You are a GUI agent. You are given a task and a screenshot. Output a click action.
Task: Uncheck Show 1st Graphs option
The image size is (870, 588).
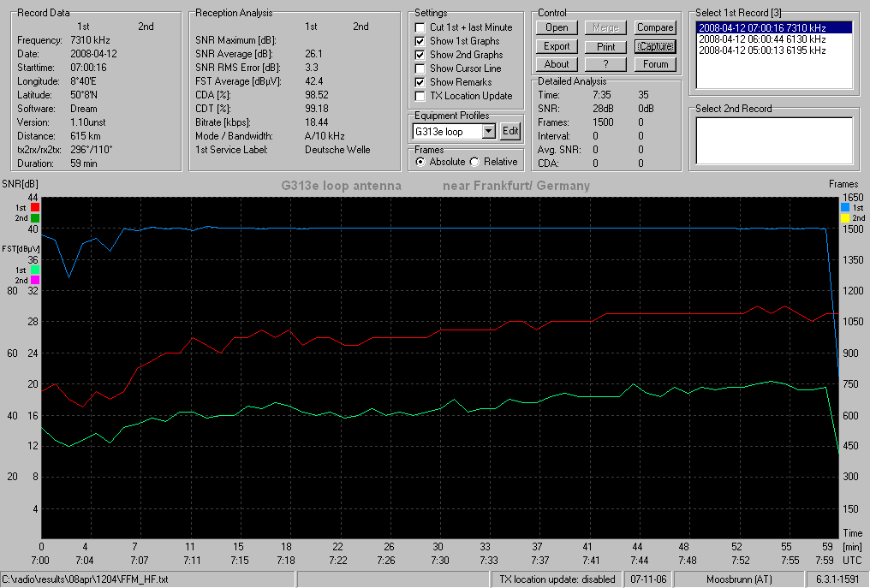pyautogui.click(x=420, y=41)
